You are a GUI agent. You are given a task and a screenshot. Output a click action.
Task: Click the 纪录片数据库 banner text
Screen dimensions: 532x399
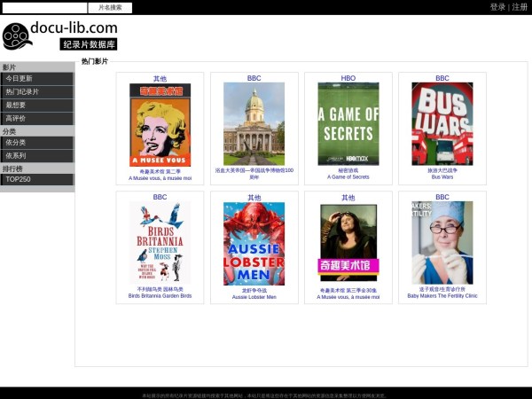(x=89, y=44)
